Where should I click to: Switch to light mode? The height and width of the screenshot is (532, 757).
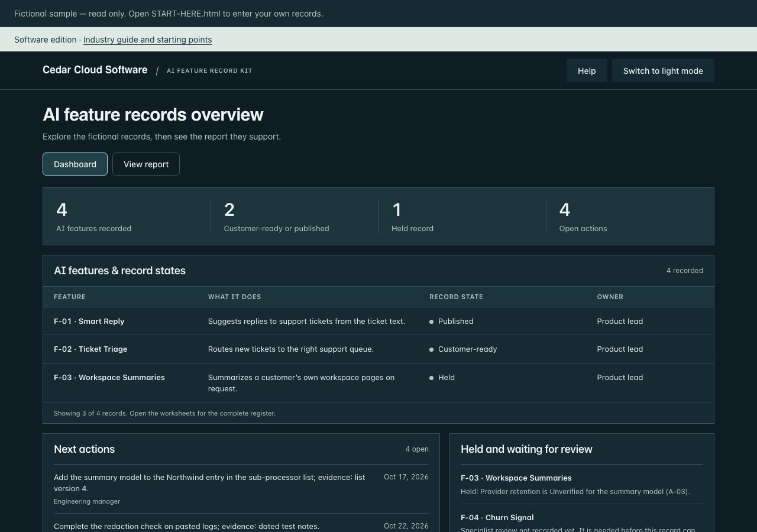[663, 70]
